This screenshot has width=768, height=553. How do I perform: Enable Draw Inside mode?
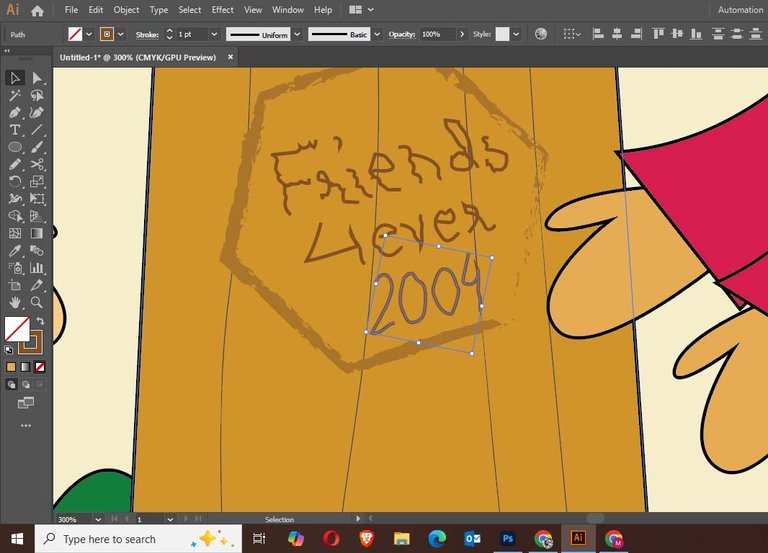(40, 385)
